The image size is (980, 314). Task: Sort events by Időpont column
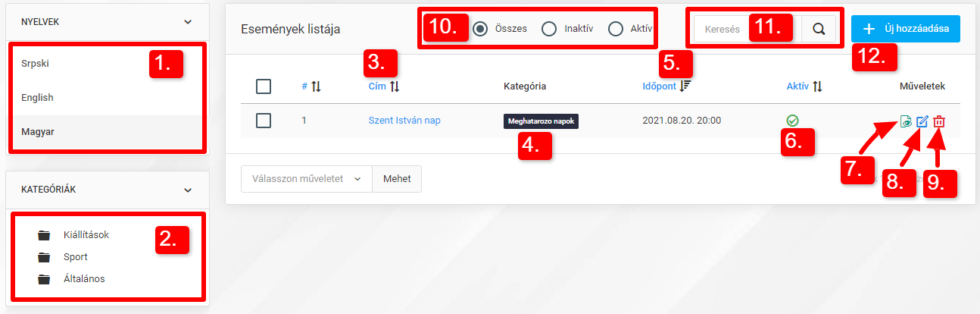666,86
